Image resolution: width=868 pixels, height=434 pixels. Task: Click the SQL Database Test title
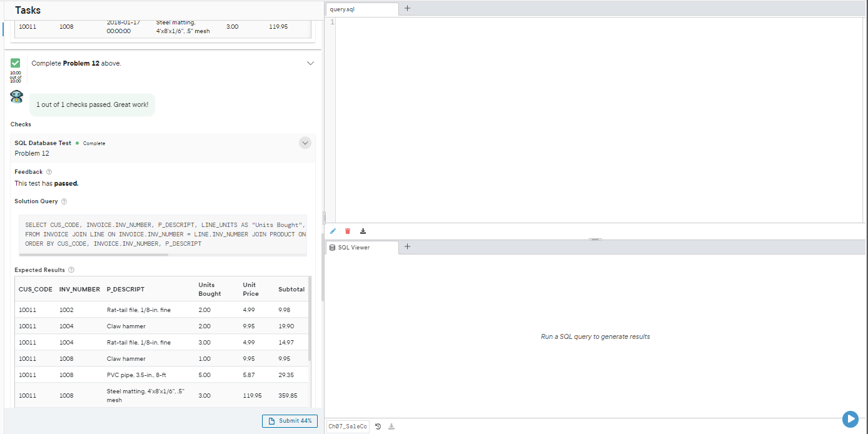[x=43, y=143]
